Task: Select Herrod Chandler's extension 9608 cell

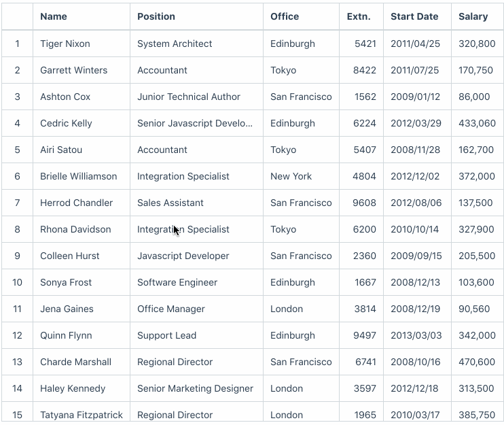Action: tap(364, 203)
